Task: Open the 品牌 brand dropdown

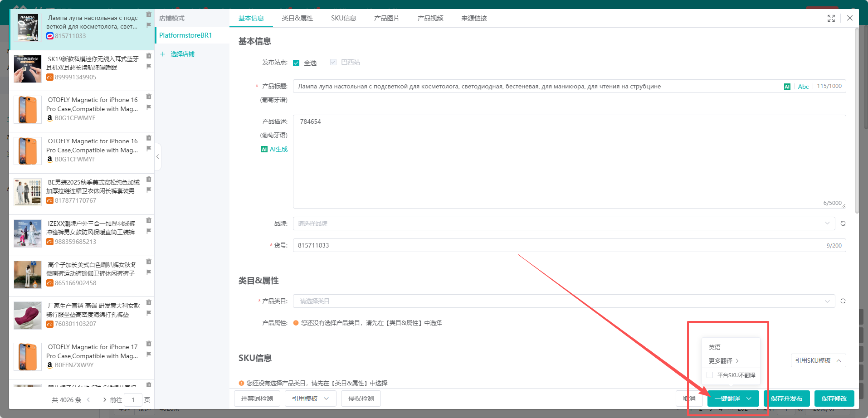Action: (563, 223)
